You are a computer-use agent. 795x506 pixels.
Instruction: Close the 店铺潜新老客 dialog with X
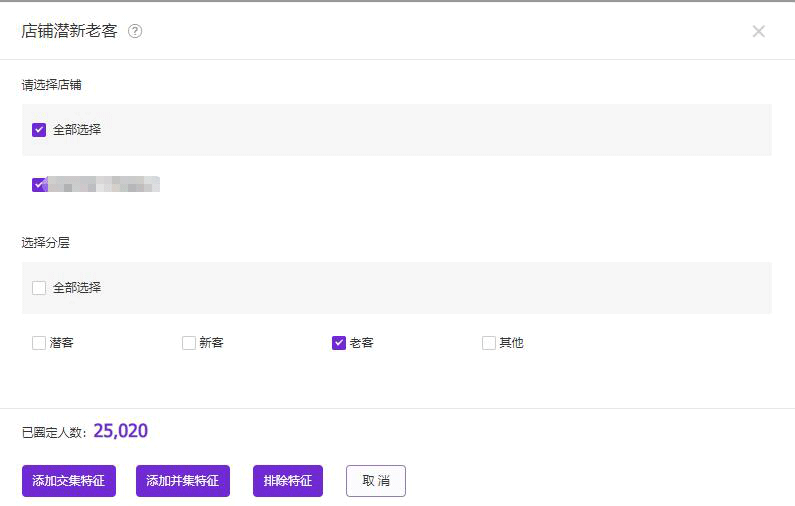pos(758,31)
